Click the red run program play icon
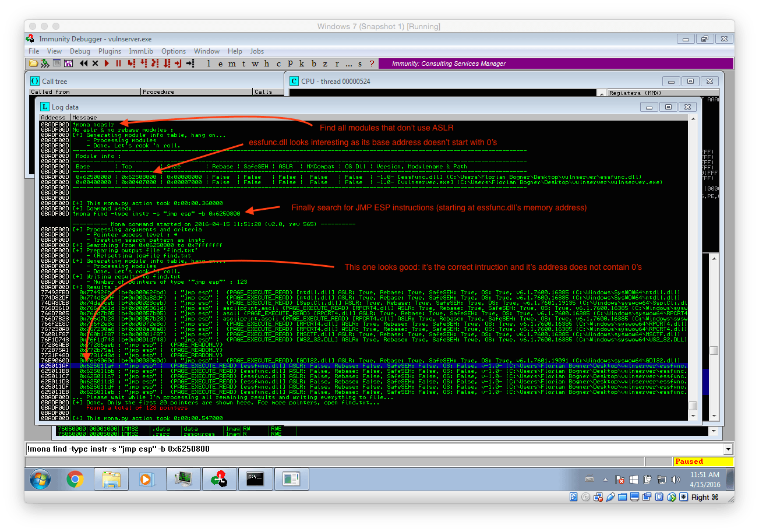The image size is (759, 532). pos(107,63)
